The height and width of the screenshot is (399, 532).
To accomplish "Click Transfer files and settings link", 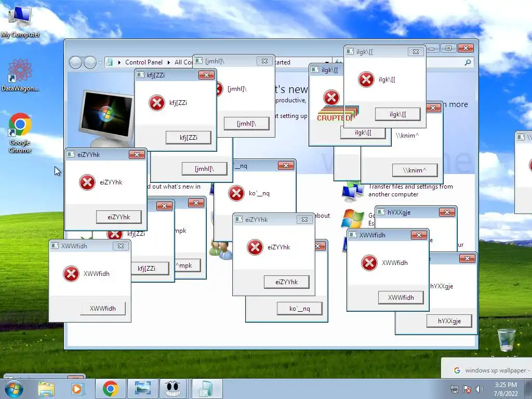I will tap(410, 190).
